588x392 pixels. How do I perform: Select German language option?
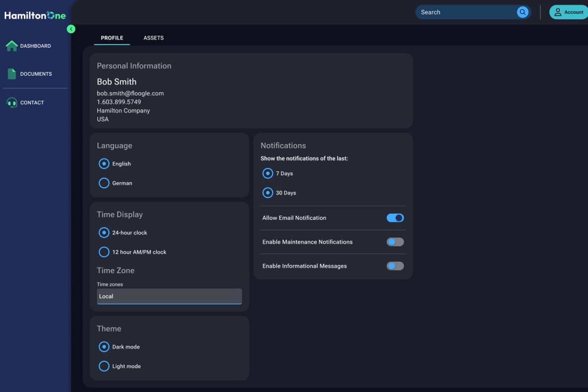tap(104, 183)
